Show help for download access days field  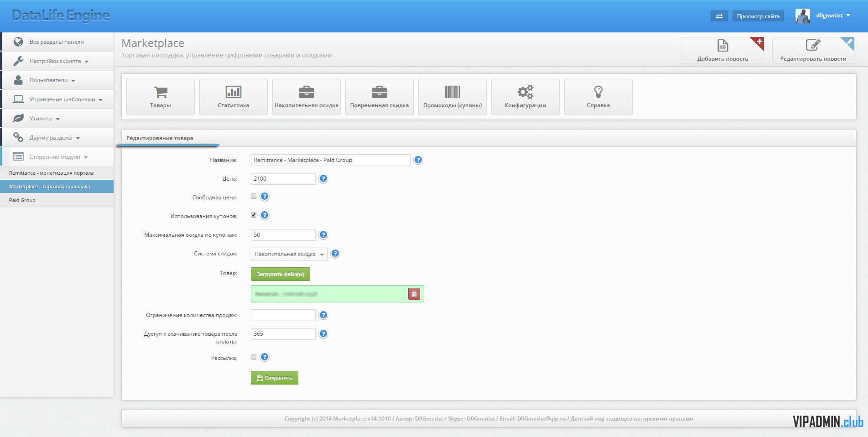323,334
